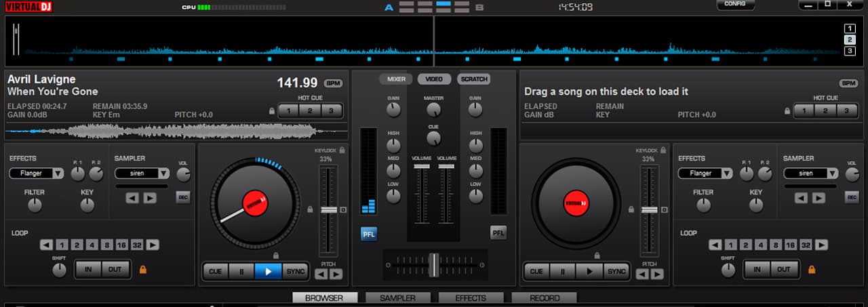Click the left deck BPM button

tap(333, 83)
